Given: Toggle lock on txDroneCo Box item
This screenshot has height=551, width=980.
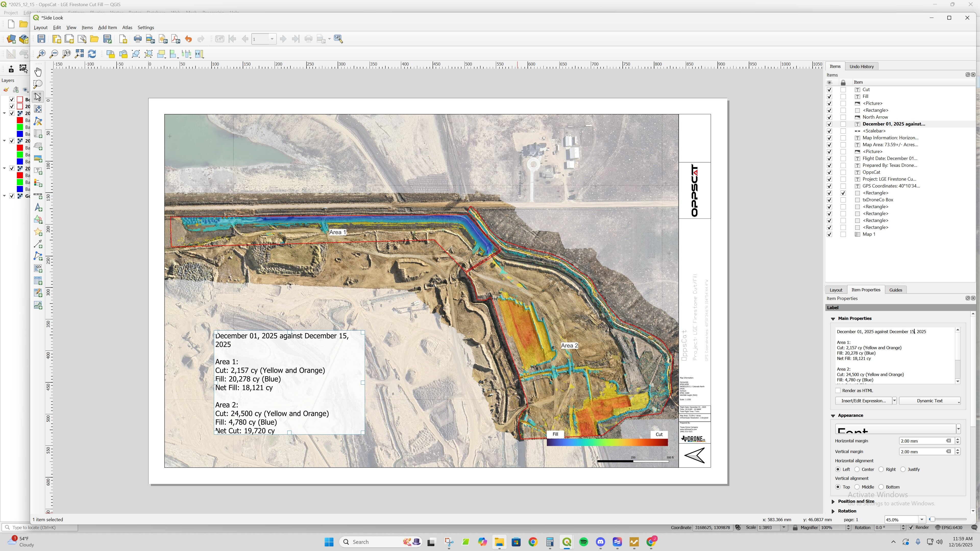Looking at the screenshot, I should [x=843, y=200].
